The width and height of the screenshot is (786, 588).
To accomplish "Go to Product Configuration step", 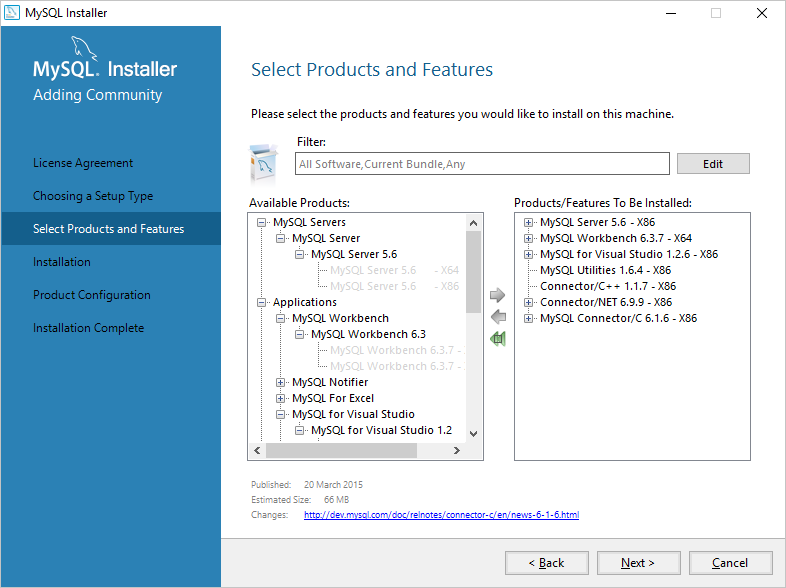I will [92, 295].
